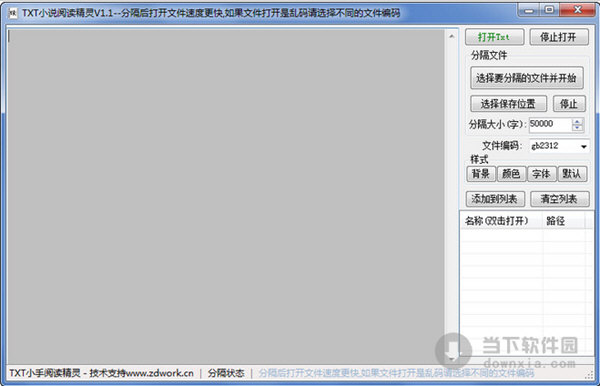Click the 停止 split button
600x386 pixels.
coord(569,104)
